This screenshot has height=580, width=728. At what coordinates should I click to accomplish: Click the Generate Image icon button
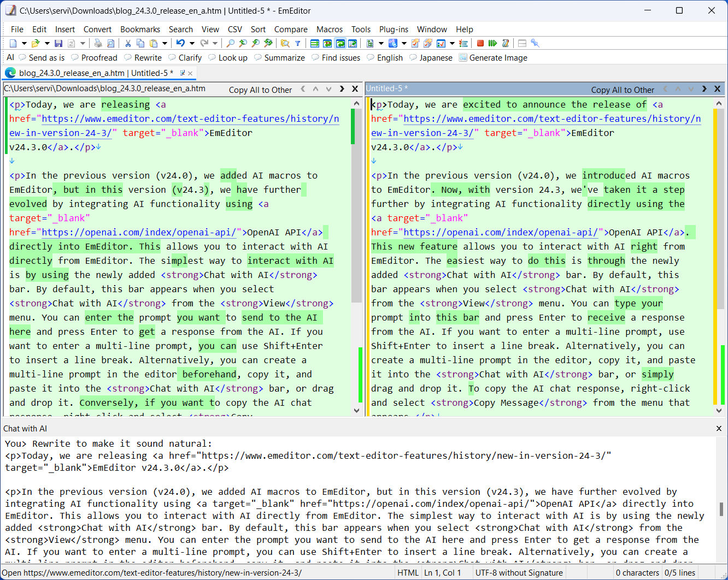[x=493, y=57]
